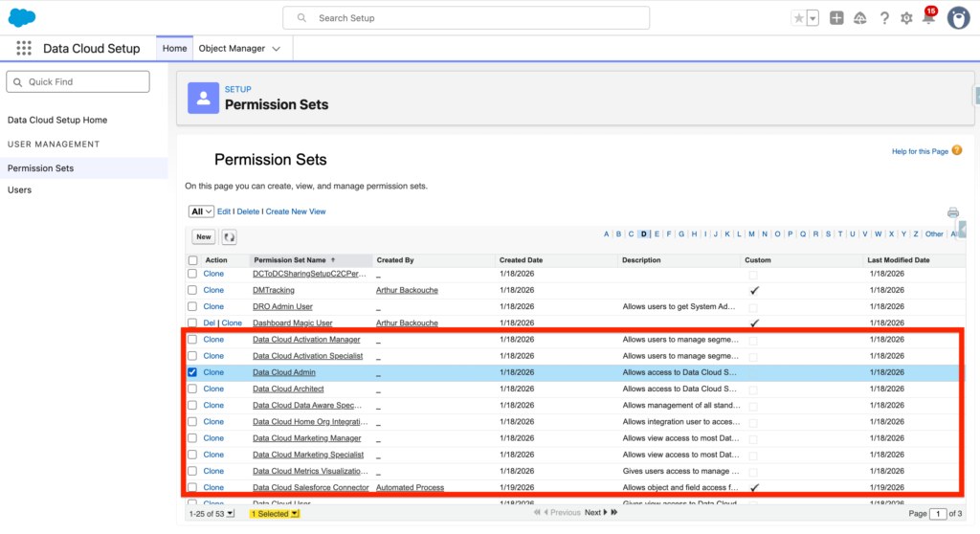The image size is (980, 534).
Task: Expand the favorites list dropdown arrow
Action: coord(813,18)
